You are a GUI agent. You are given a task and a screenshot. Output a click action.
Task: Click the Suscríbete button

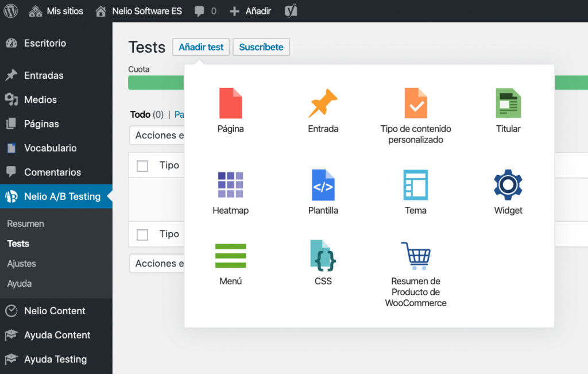click(x=261, y=47)
